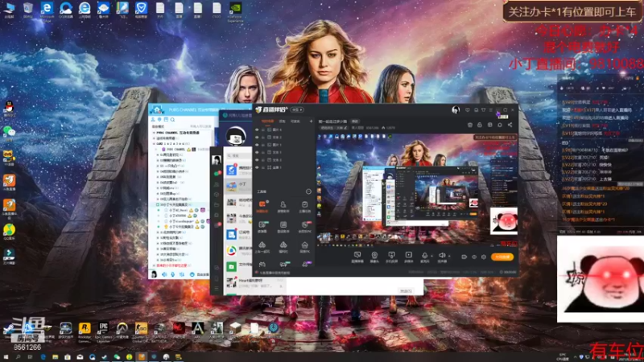The width and height of the screenshot is (644, 362).
Task: Switch to the third scene tab
Action: pos(295,121)
